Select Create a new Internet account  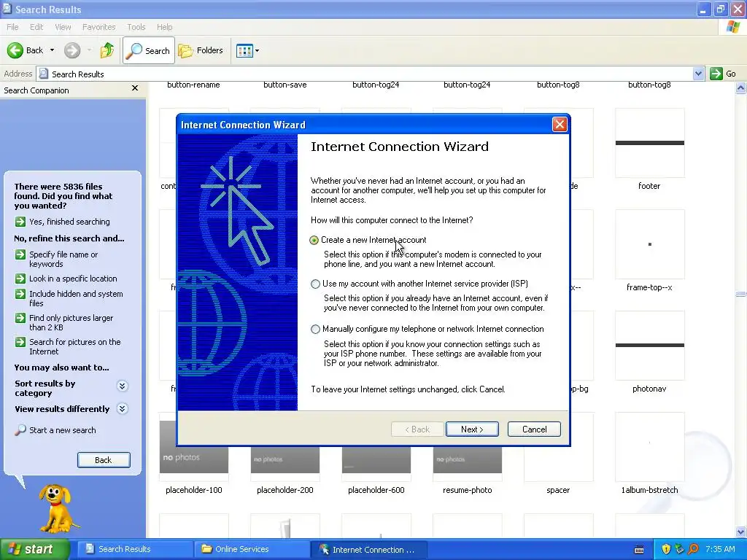point(314,240)
